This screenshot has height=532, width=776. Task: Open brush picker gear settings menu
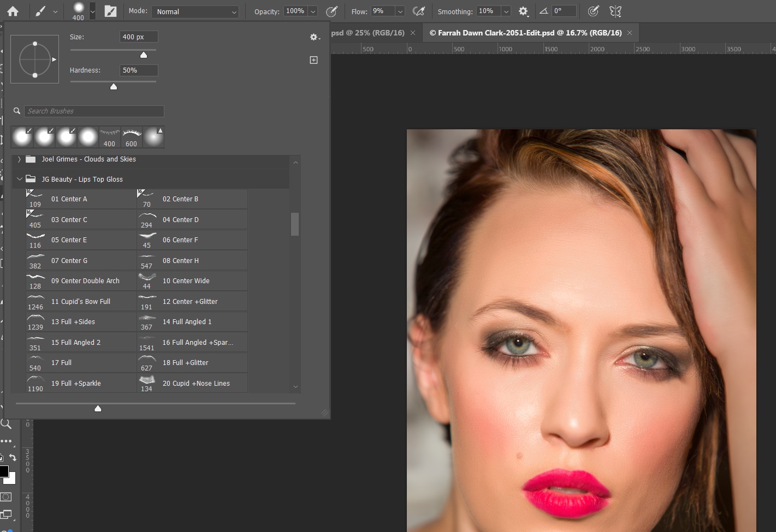tap(314, 37)
